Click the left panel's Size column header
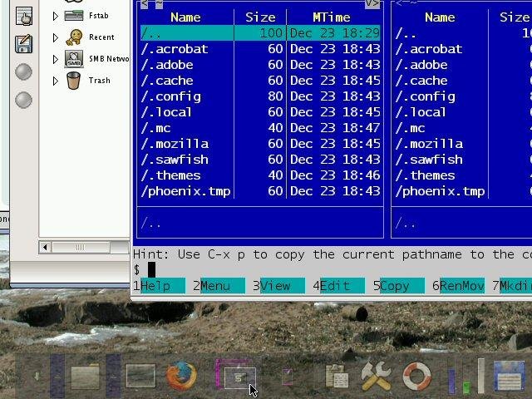 260,17
